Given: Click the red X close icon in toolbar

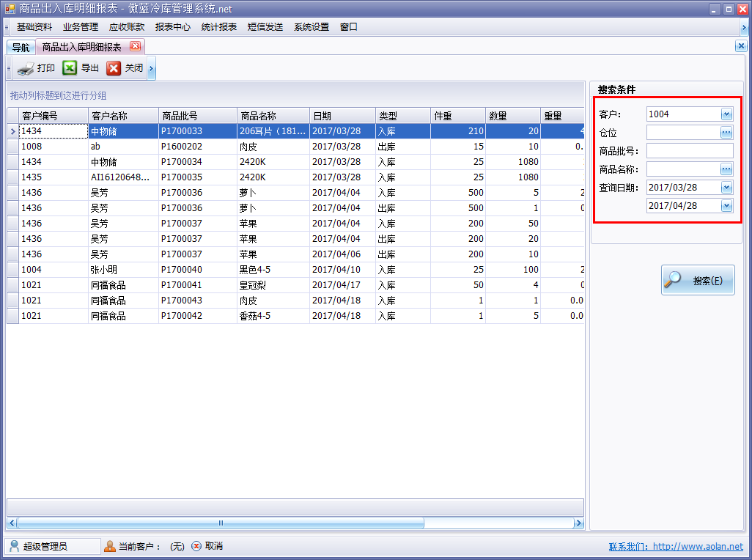Looking at the screenshot, I should 114,68.
